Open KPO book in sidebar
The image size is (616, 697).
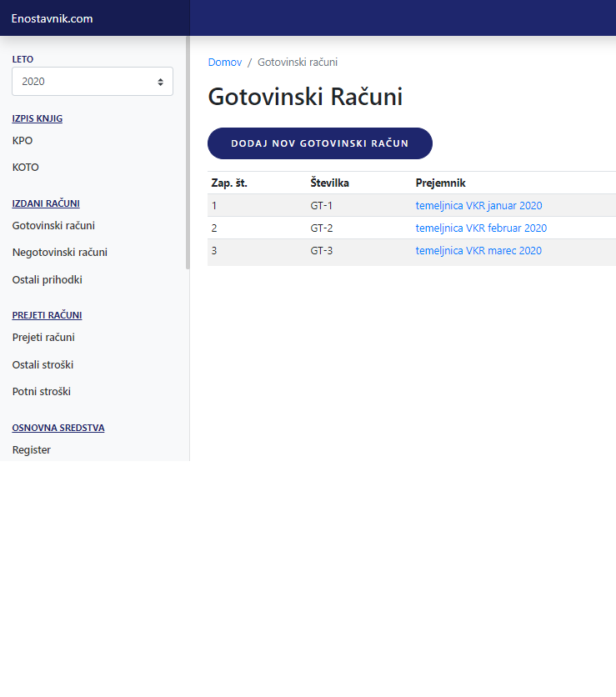tap(23, 141)
